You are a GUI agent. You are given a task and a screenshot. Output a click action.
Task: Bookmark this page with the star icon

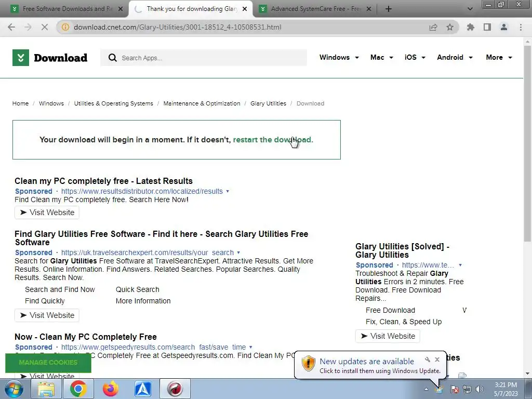[x=450, y=27]
